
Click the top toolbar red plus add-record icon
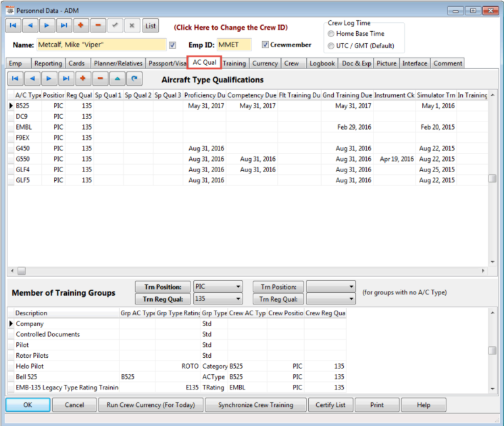click(81, 26)
